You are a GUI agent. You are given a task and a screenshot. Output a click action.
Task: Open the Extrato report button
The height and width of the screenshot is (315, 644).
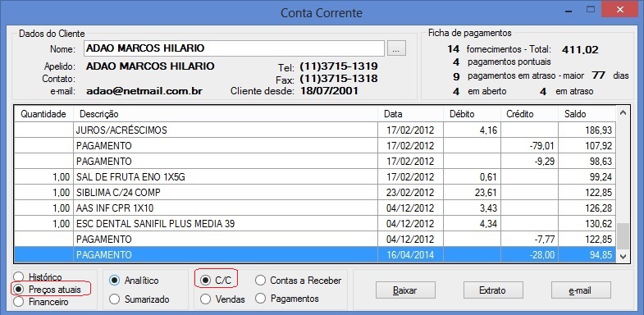pos(493,290)
